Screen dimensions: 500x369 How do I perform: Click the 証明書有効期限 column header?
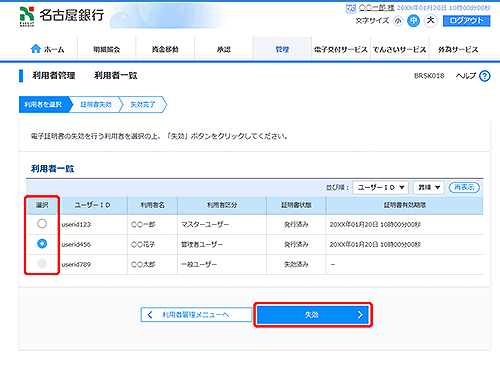tap(405, 205)
